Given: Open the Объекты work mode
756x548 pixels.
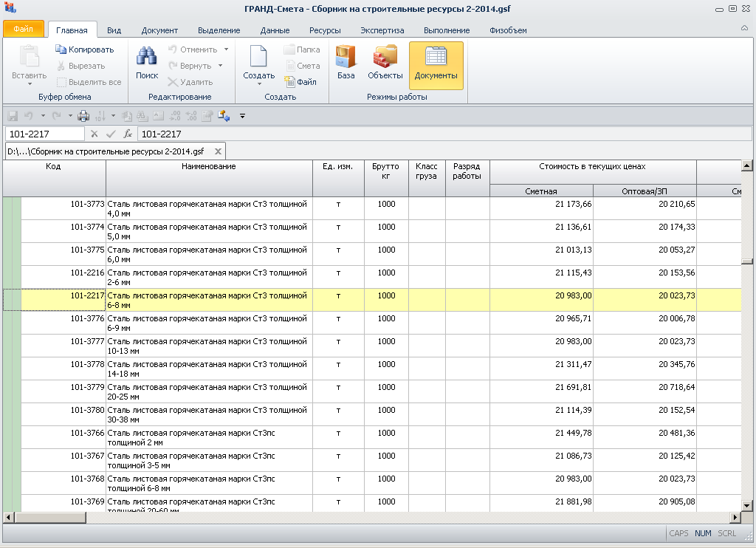Looking at the screenshot, I should point(385,64).
